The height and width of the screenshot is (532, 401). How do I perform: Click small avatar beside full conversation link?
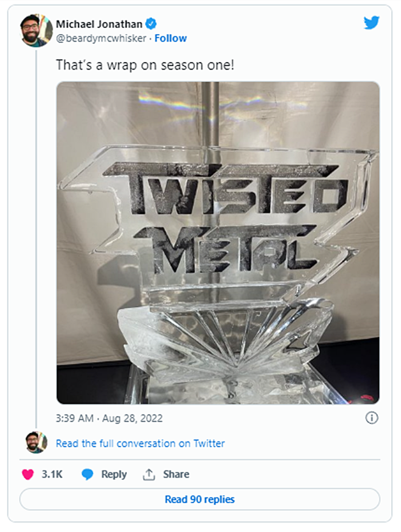pos(36,443)
